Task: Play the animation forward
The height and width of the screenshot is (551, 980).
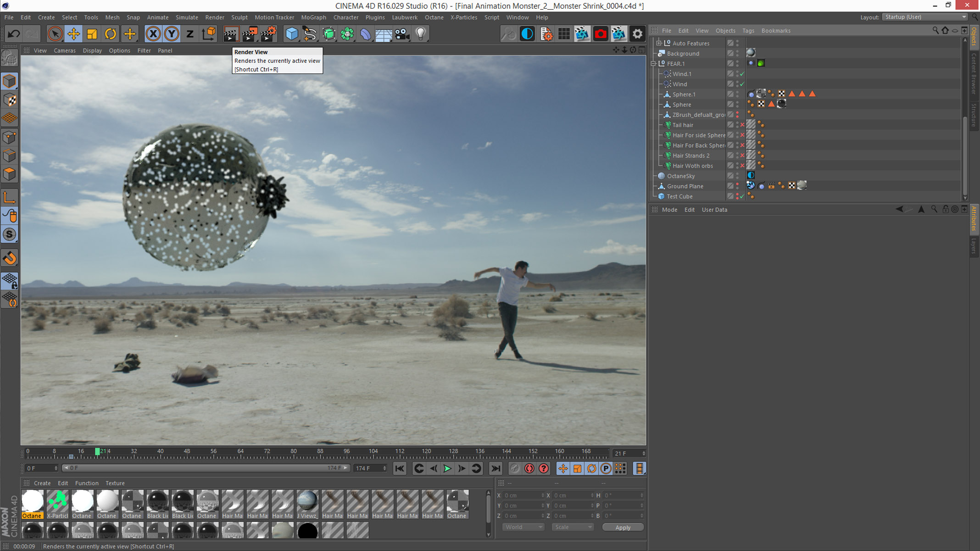Action: pyautogui.click(x=447, y=468)
